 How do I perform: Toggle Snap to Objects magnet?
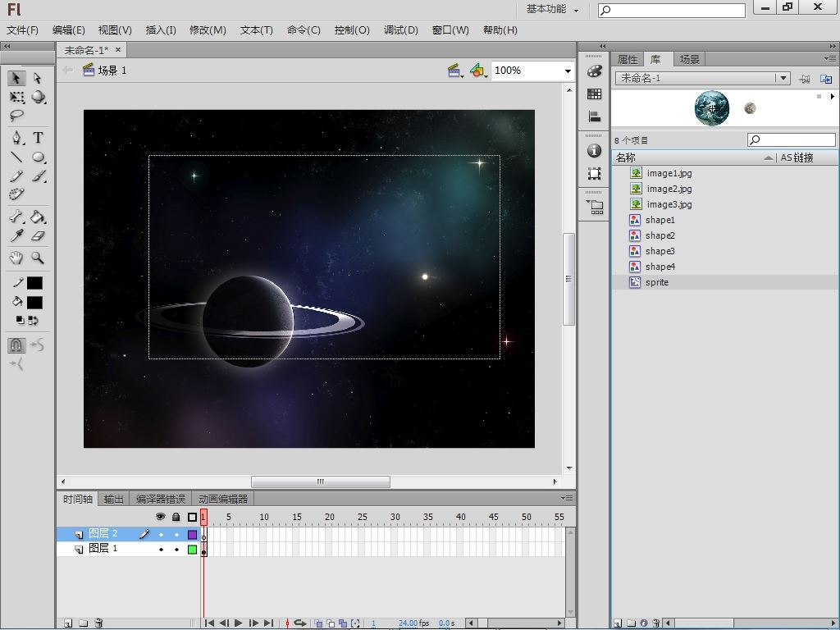16,345
